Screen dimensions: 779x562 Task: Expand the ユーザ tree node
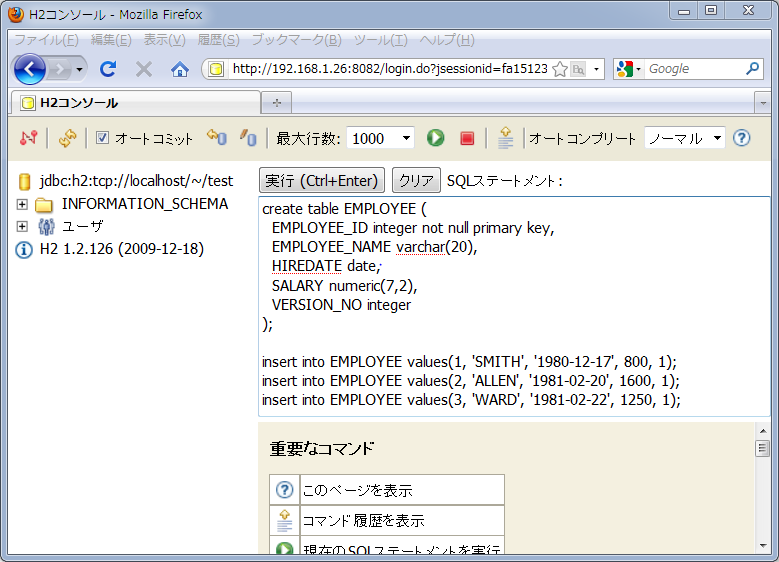pos(22,226)
